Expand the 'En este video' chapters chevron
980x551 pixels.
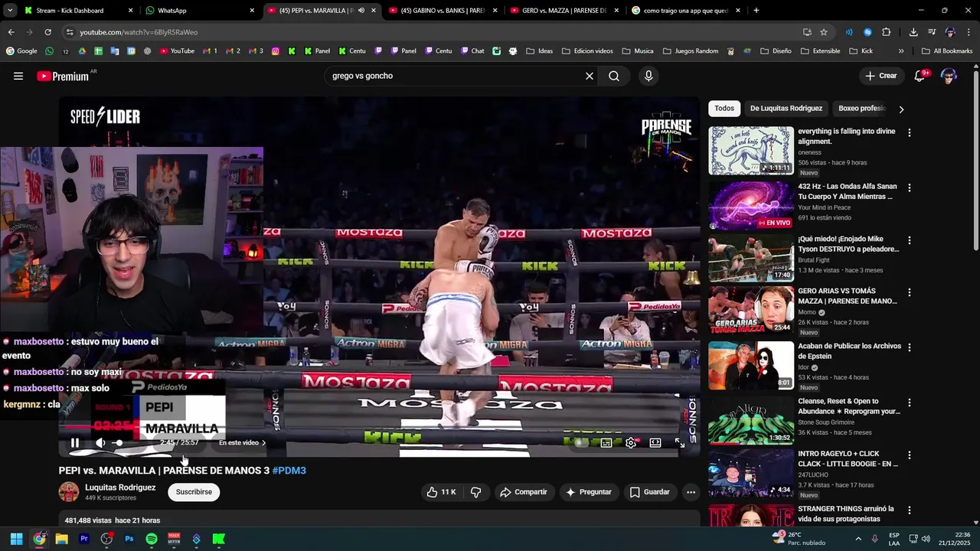(263, 442)
